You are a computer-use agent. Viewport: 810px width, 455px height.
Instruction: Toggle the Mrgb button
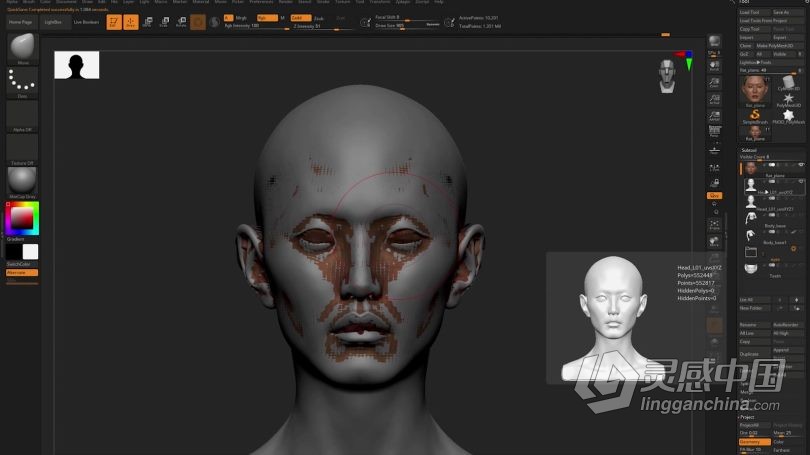[x=241, y=18]
